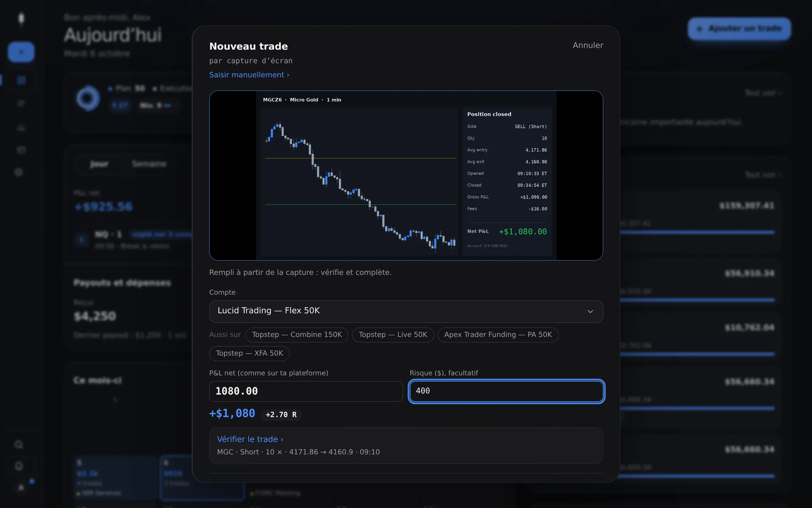Click the Net P&L +$1,080.00 value in the screenshot
Screen dimensions: 812x508
point(523,232)
